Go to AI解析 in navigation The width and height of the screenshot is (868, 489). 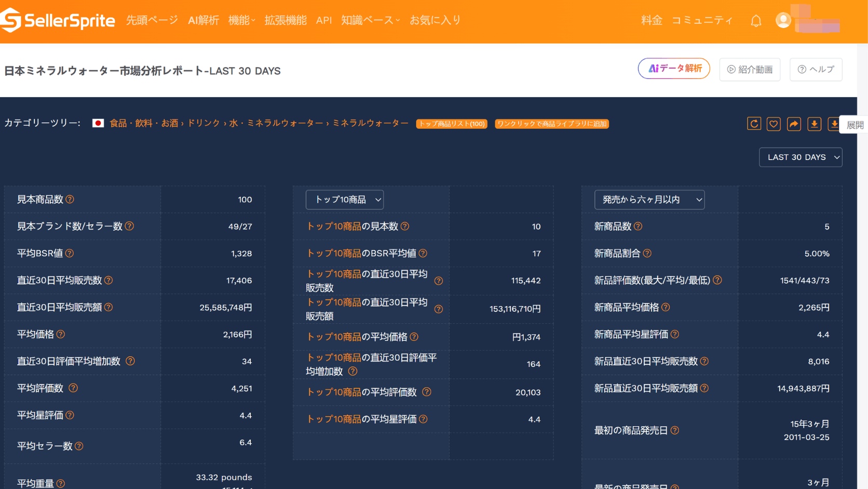coord(204,20)
